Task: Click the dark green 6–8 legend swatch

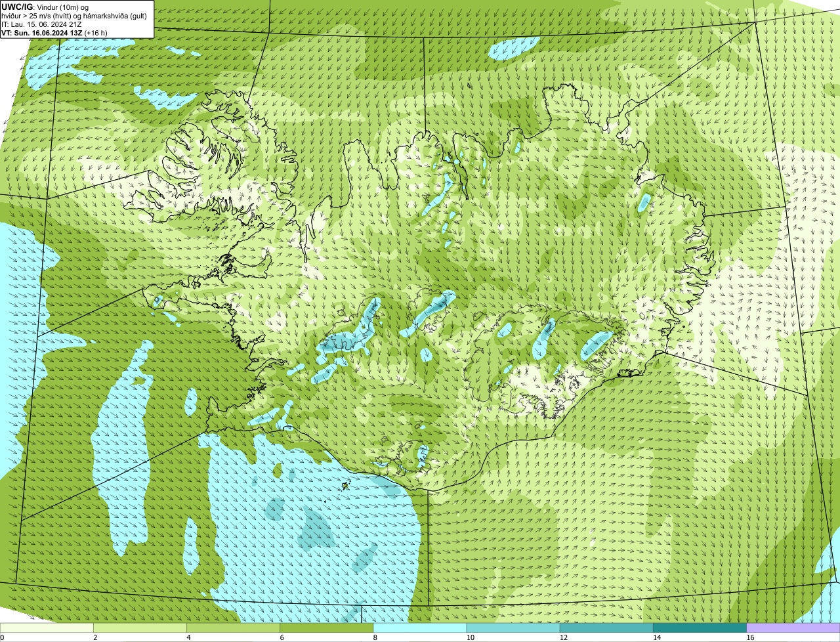Action: [327, 628]
